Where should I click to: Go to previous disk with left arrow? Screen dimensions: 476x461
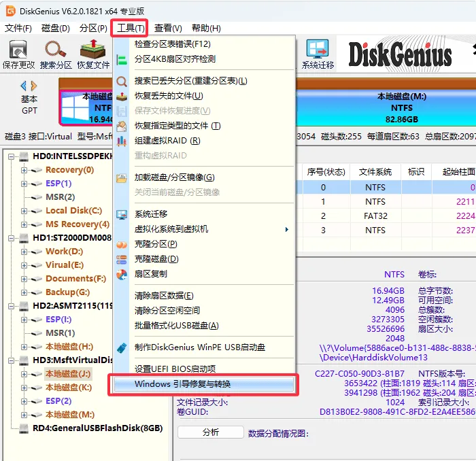[x=23, y=86]
